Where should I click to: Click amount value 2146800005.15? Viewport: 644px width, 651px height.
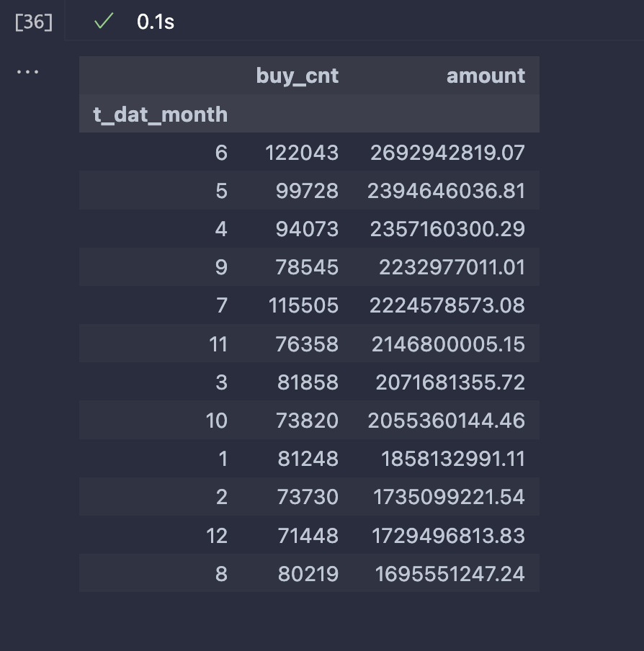point(449,344)
